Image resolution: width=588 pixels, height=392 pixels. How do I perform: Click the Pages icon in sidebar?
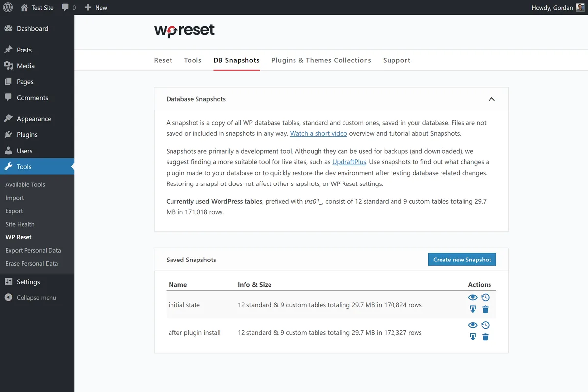coord(8,81)
